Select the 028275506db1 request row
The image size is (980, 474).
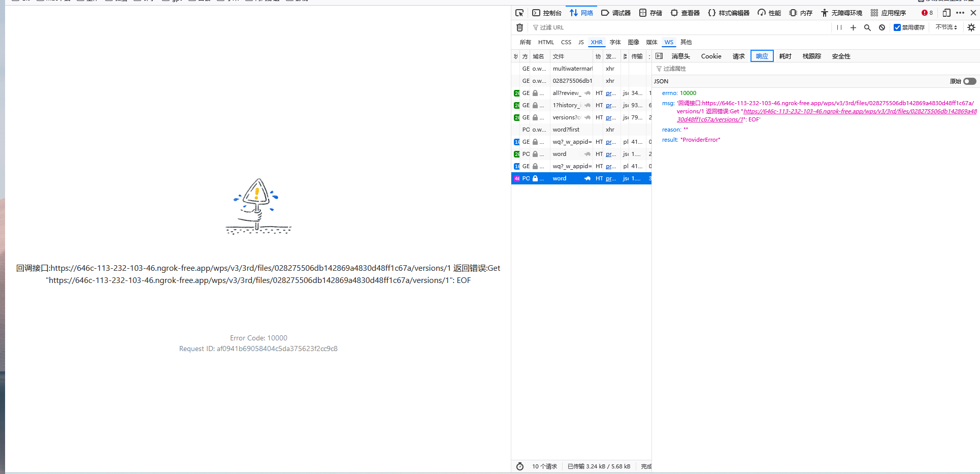[x=581, y=81]
